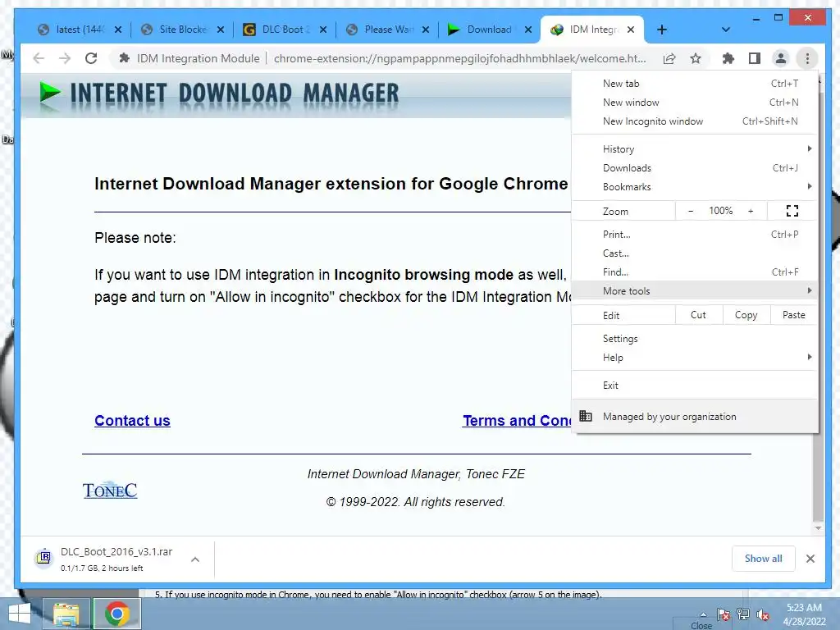Click Paste in the Edit row
The height and width of the screenshot is (630, 840).
pyautogui.click(x=793, y=315)
